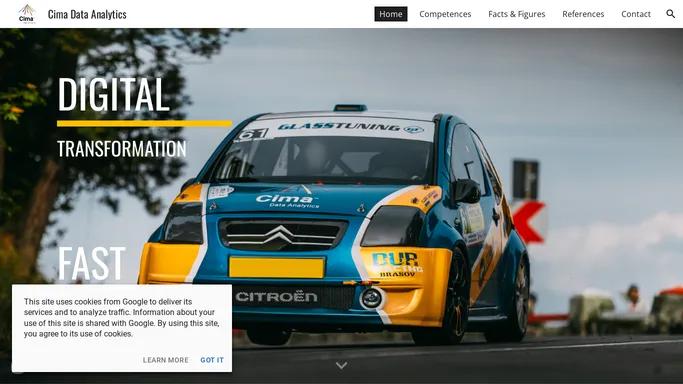The image size is (683, 384).
Task: Go to Facts & Figures page
Action: pos(517,14)
